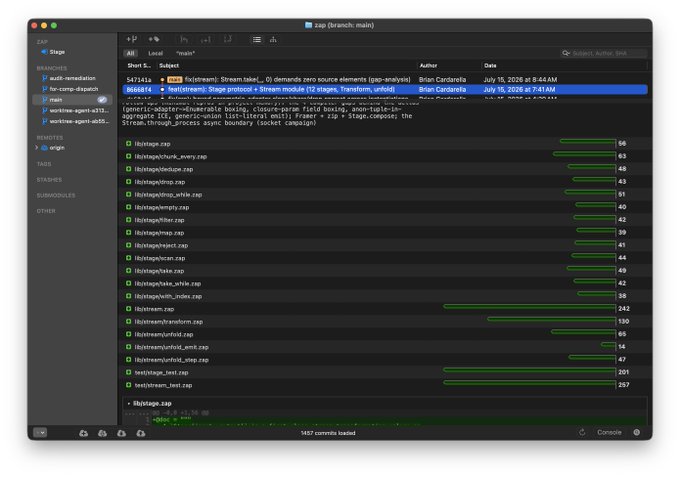This screenshot has height=477, width=680.
Task: Click the create branch toolbar icon
Action: (131, 39)
